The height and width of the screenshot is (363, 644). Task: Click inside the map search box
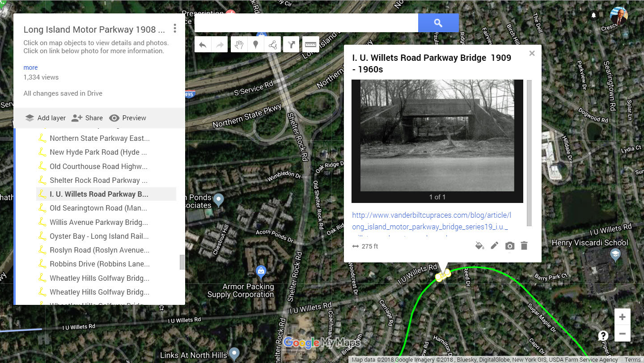306,23
